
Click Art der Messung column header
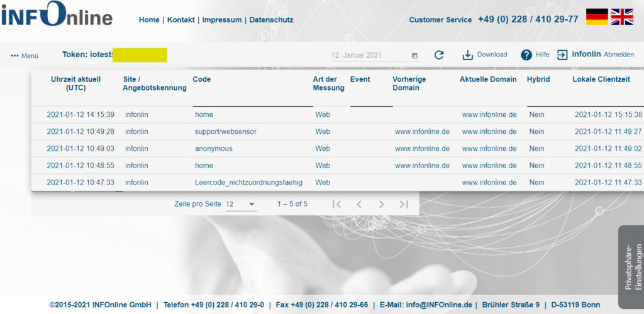(x=328, y=84)
